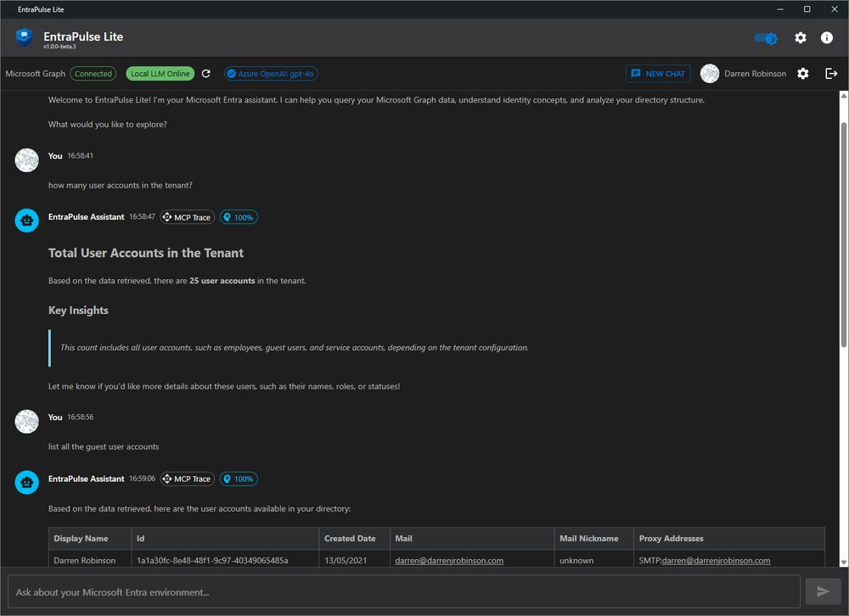Open MCP Trace for the 16:59:06 reply
849x616 pixels.
(188, 479)
